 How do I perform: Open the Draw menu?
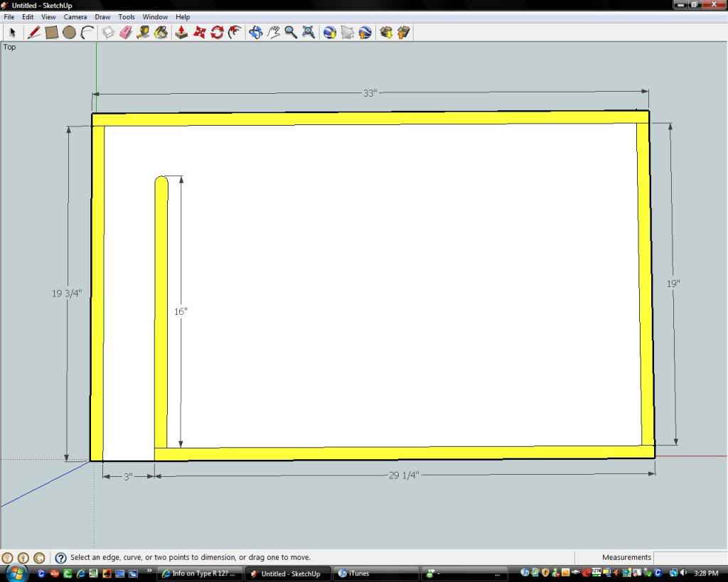point(102,17)
